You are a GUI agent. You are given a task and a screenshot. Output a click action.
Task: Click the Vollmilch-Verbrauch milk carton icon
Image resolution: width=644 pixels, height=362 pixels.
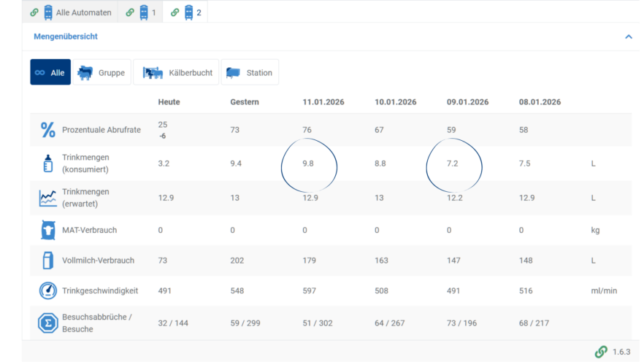pyautogui.click(x=47, y=261)
